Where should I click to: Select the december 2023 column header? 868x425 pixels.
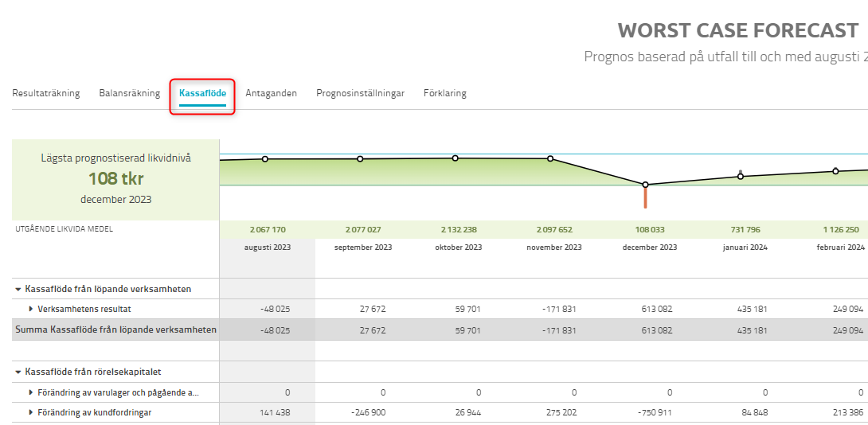pos(649,248)
